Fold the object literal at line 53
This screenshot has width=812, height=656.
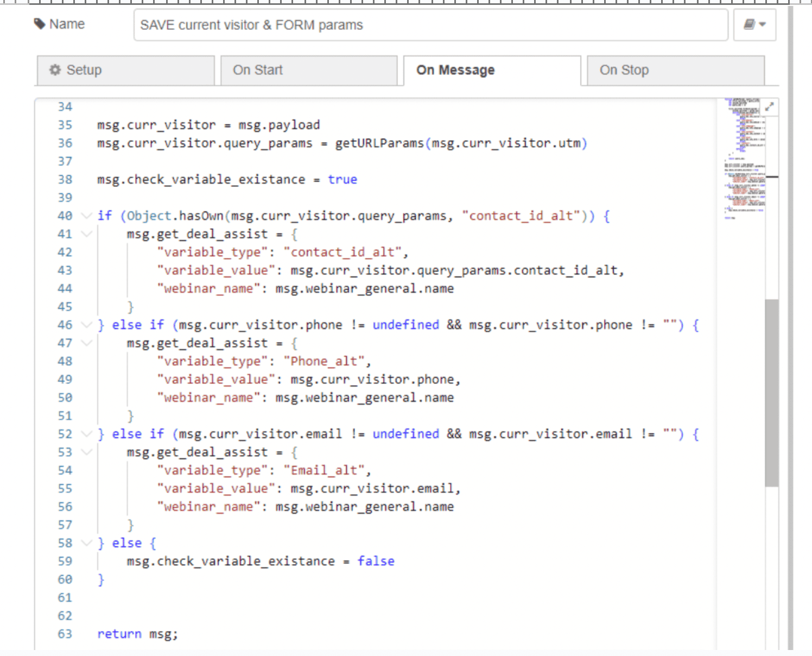(86, 452)
